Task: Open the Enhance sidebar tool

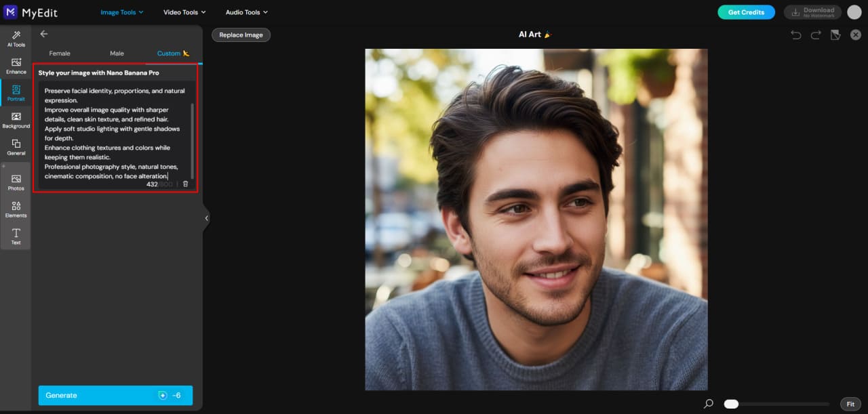Action: coord(16,66)
